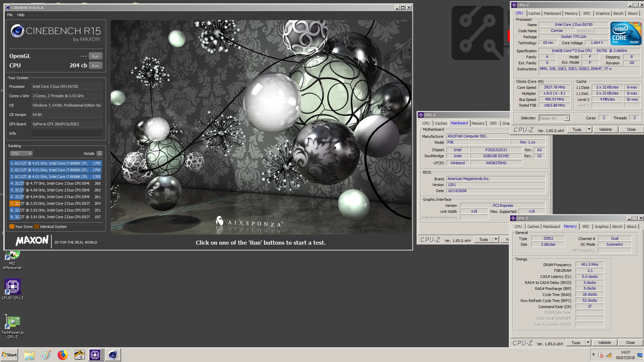This screenshot has height=362, width=644.
Task: Open CPUID CPU-Z desktop shortcut
Action: (12, 289)
